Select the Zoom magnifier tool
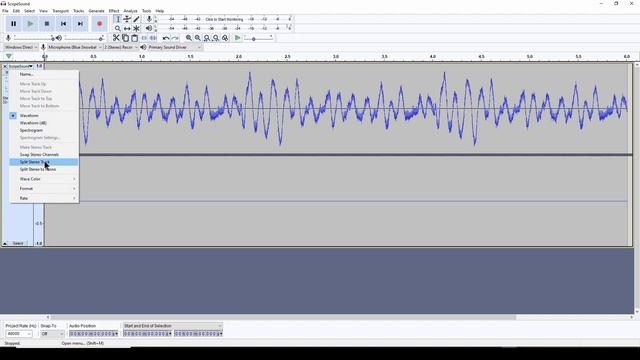640x360 pixels. (x=118, y=29)
